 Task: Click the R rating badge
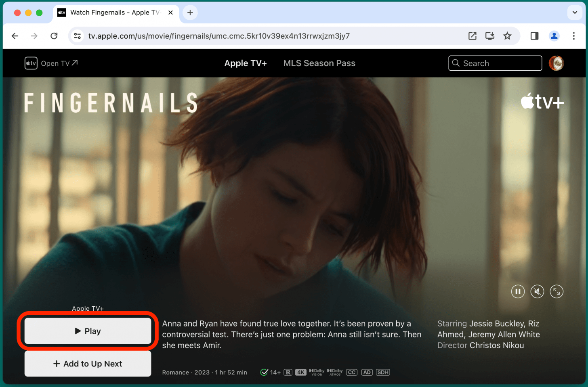[x=288, y=372]
